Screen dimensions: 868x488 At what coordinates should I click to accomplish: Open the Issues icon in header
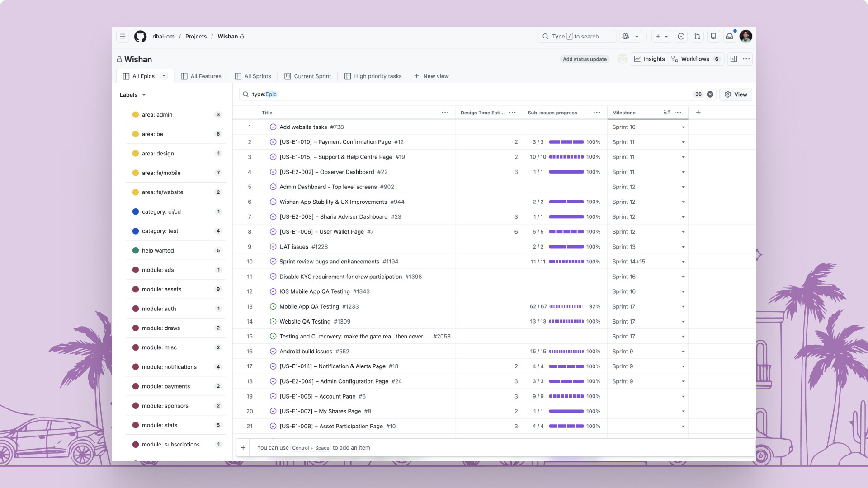pos(681,36)
